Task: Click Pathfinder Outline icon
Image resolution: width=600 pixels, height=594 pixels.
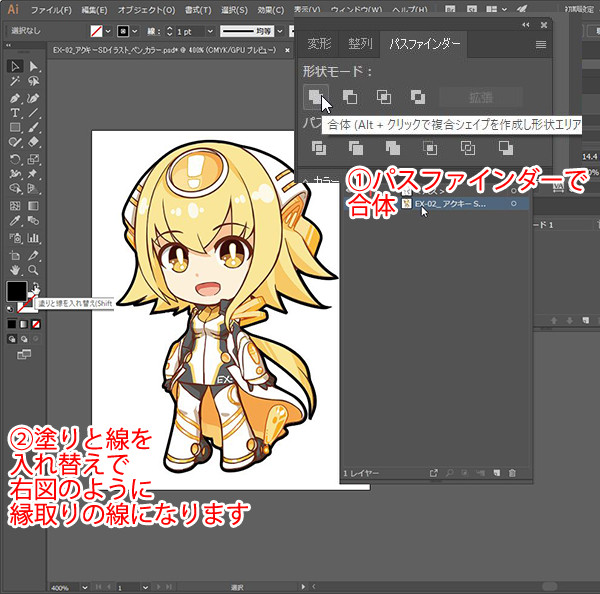Action: 468,148
